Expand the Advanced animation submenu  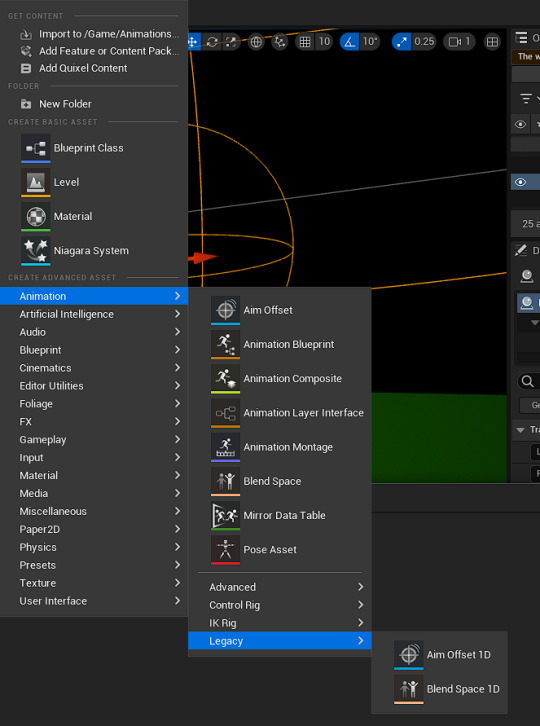coord(280,587)
